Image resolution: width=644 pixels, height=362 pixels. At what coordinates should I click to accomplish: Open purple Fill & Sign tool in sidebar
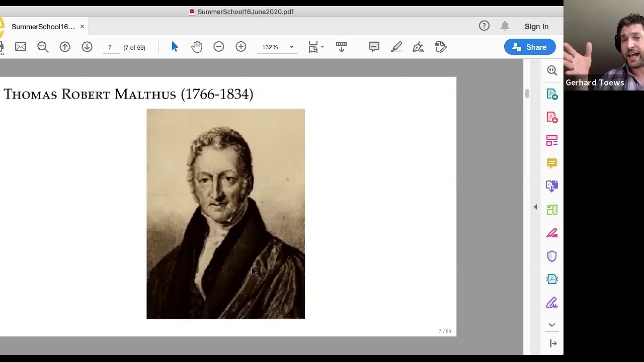point(552,302)
